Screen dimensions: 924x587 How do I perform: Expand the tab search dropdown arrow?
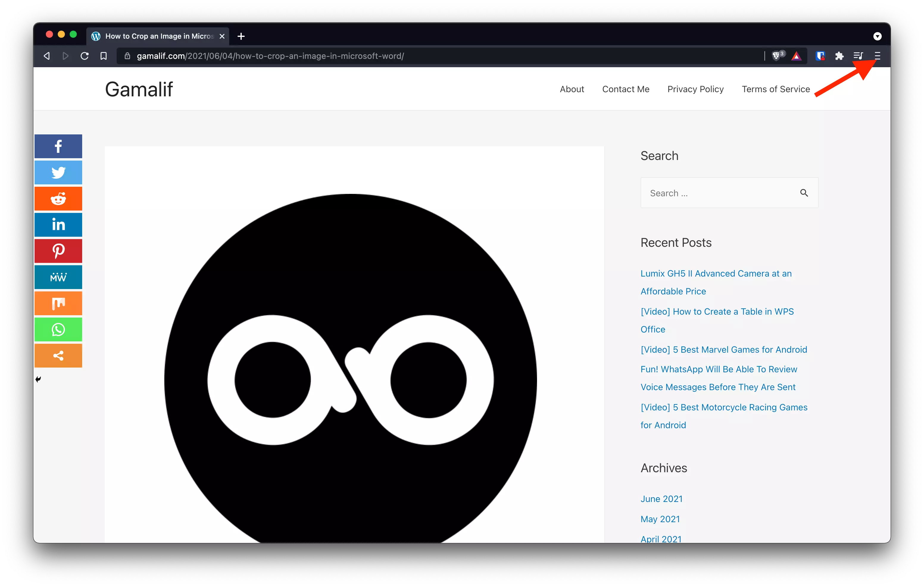click(x=877, y=36)
